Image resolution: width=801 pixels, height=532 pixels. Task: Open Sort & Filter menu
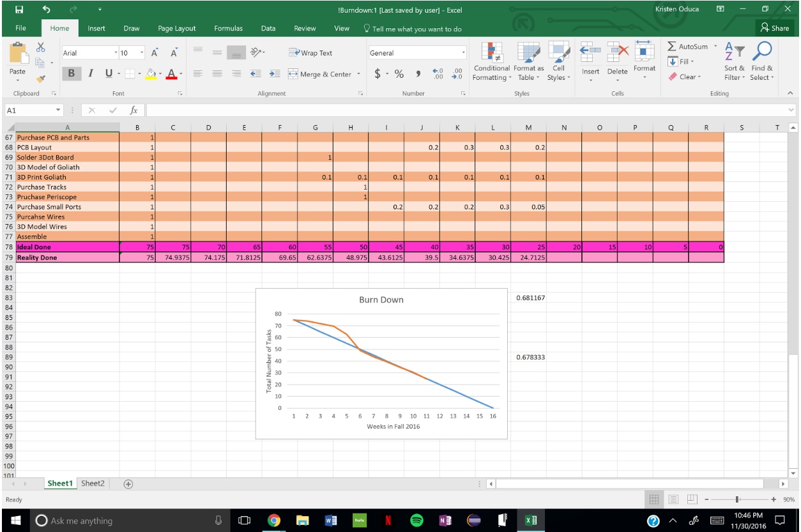(734, 62)
